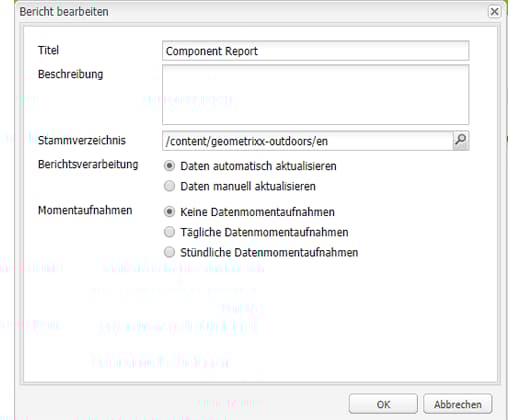Focus the Stammverzeichnis path field
The width and height of the screenshot is (516, 420).
point(308,141)
